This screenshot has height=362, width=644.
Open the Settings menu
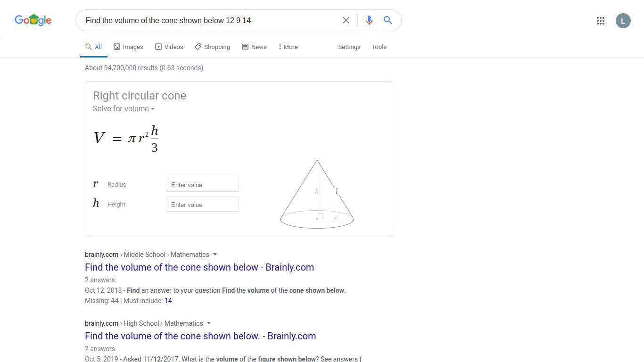(x=349, y=47)
